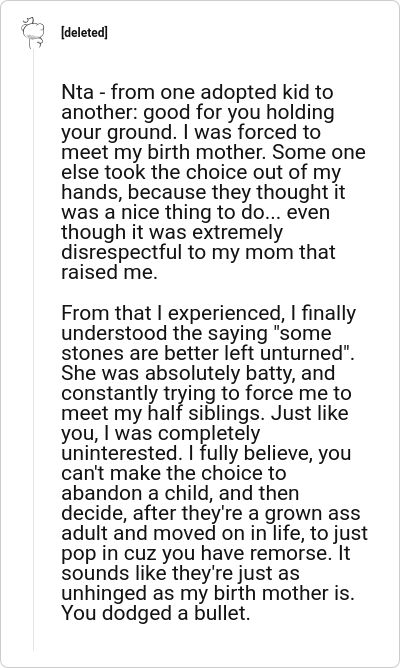
Task: Click the line "unhinged as my birth mother is."
Action: point(208,593)
